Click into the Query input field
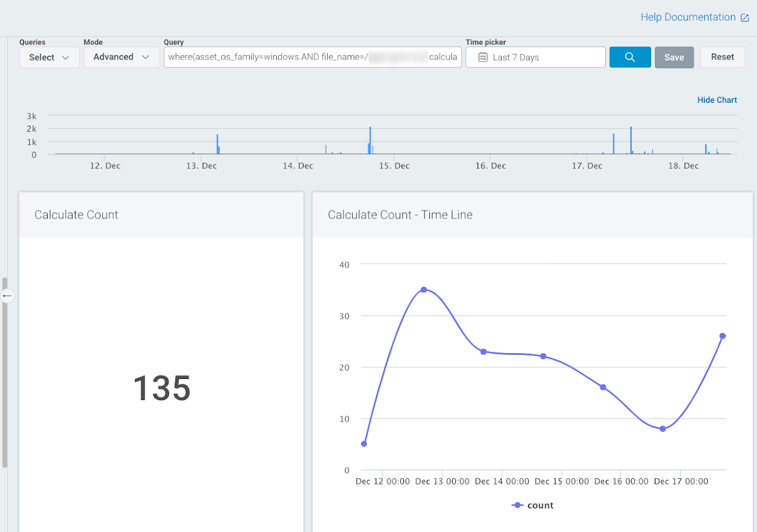The height and width of the screenshot is (532, 757). click(313, 57)
